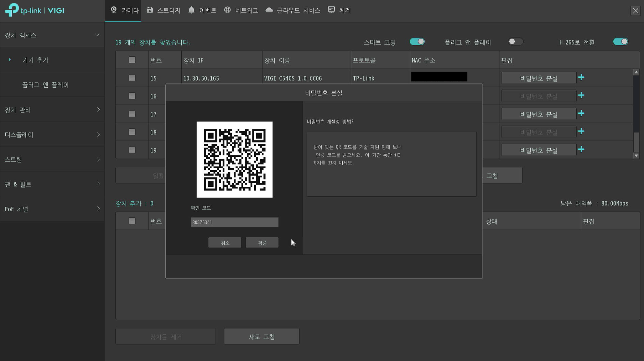Add device 18 with plus icon

581,131
